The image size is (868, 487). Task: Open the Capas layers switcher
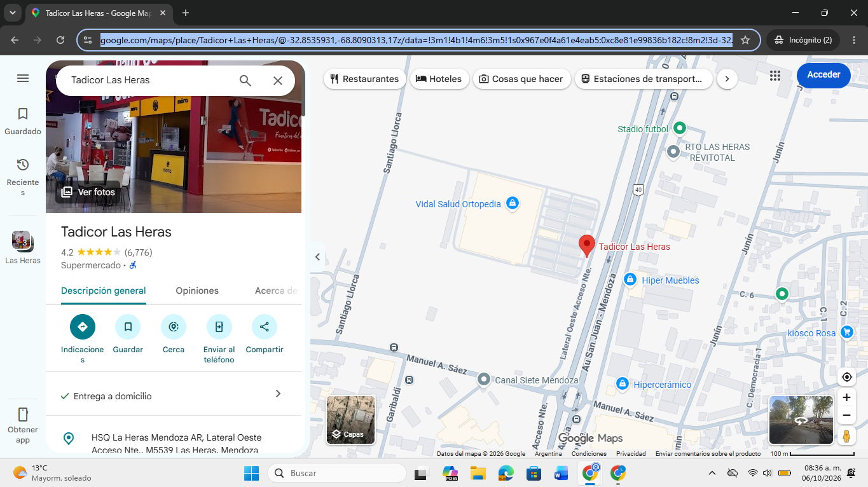click(x=350, y=419)
